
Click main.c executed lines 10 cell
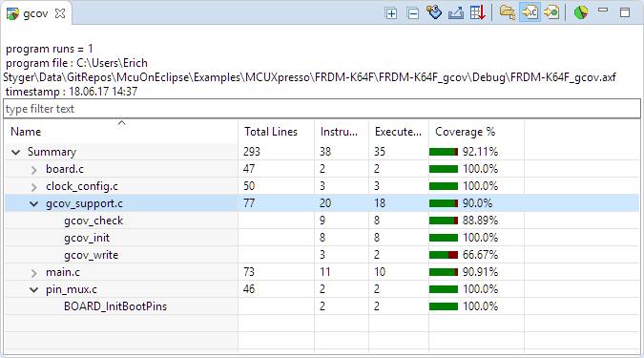(380, 272)
